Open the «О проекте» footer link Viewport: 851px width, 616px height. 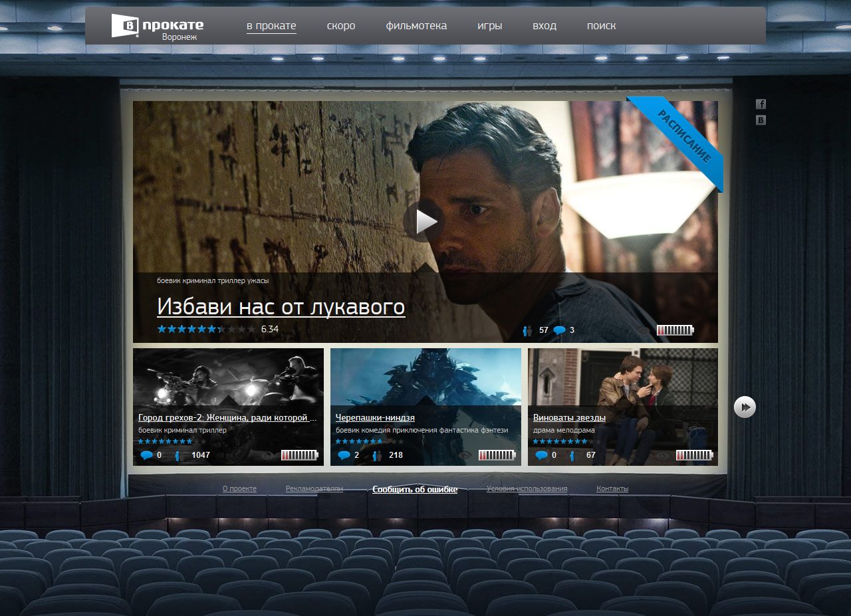click(239, 489)
